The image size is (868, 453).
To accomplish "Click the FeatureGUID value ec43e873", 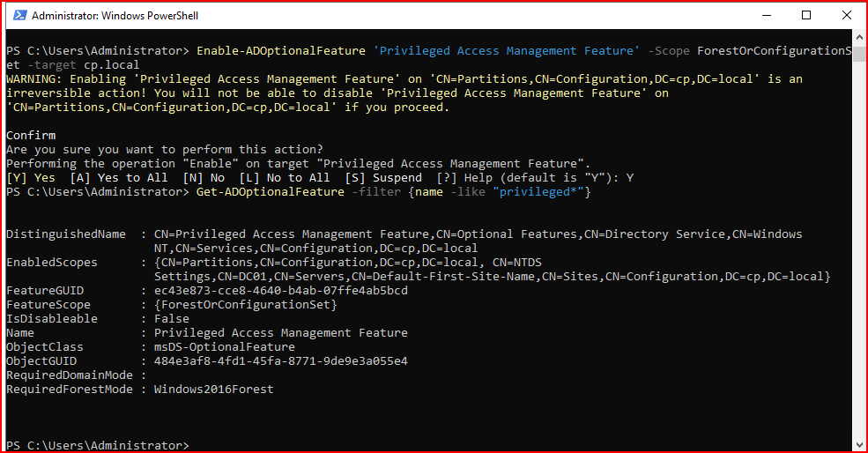I will [280, 291].
